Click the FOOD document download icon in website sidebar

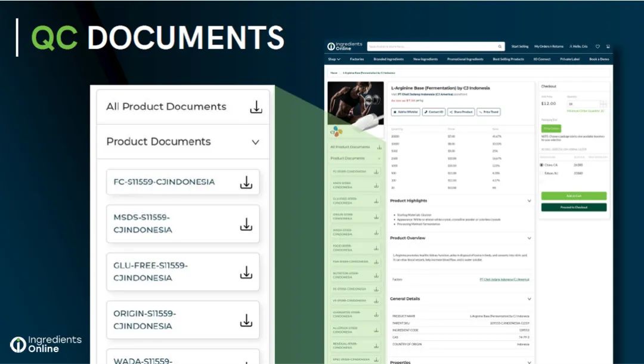[x=376, y=248]
